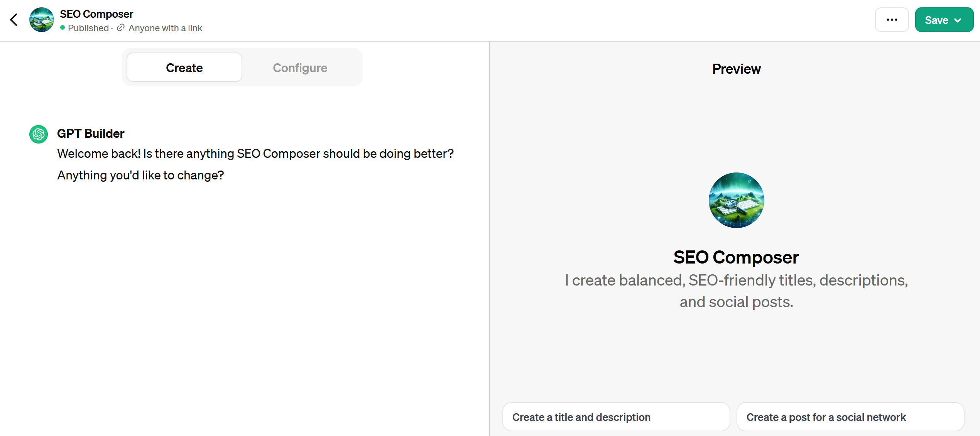Click the SEO Composer preview name heading
Viewport: 980px width, 436px height.
point(736,257)
